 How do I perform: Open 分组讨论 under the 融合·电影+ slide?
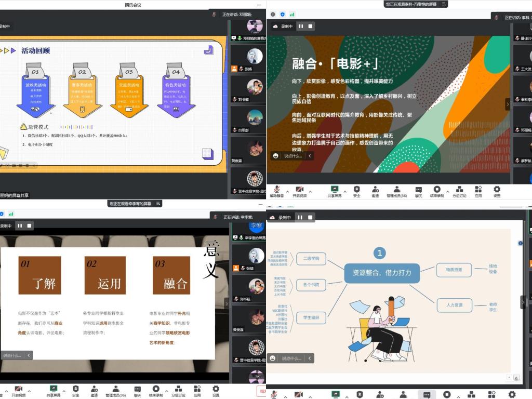click(x=459, y=191)
